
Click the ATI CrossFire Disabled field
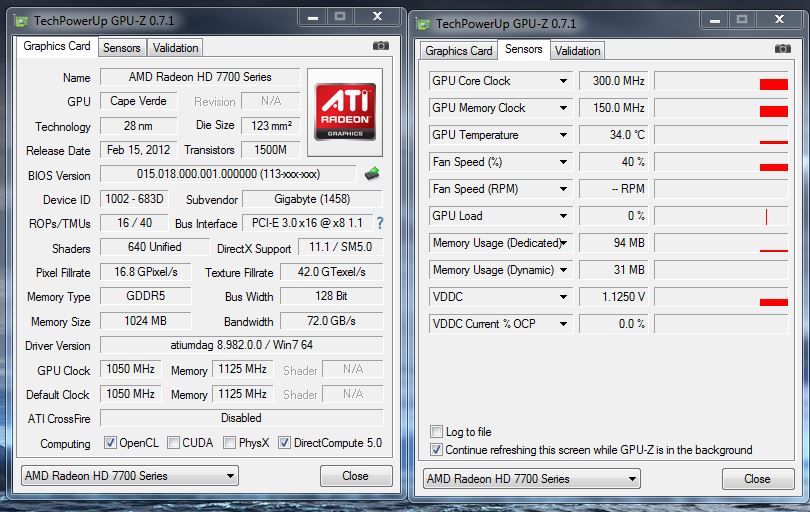pyautogui.click(x=241, y=418)
